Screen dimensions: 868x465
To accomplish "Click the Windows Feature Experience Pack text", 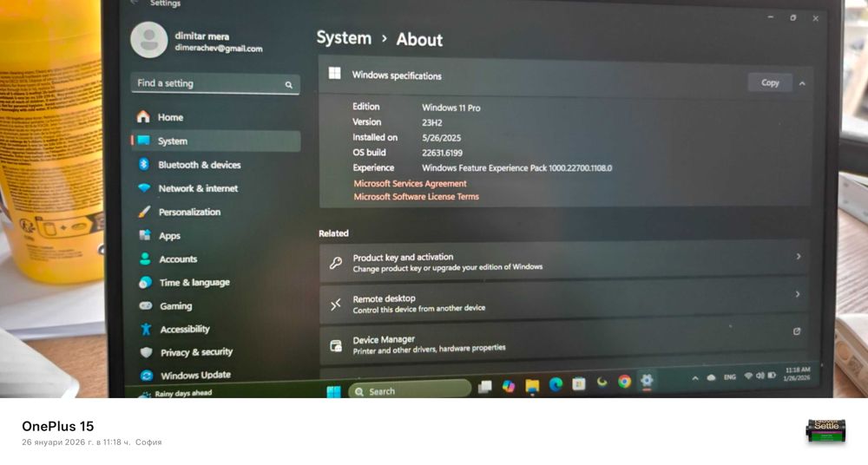I will (x=517, y=167).
